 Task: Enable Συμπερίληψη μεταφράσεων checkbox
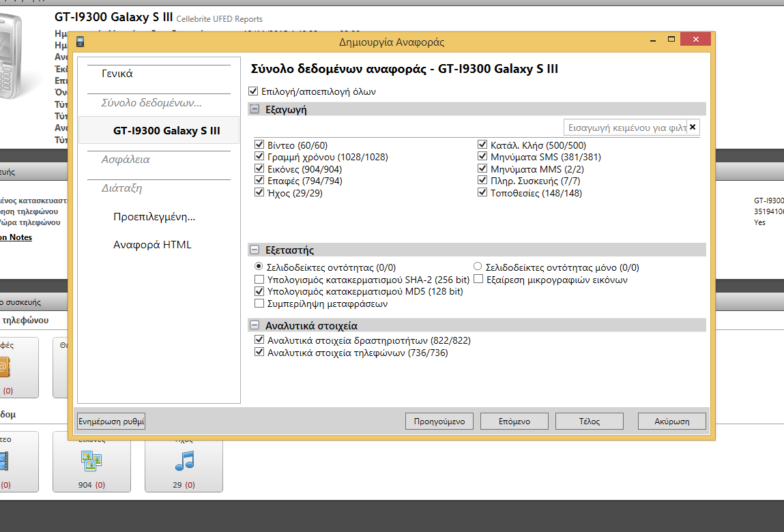259,303
